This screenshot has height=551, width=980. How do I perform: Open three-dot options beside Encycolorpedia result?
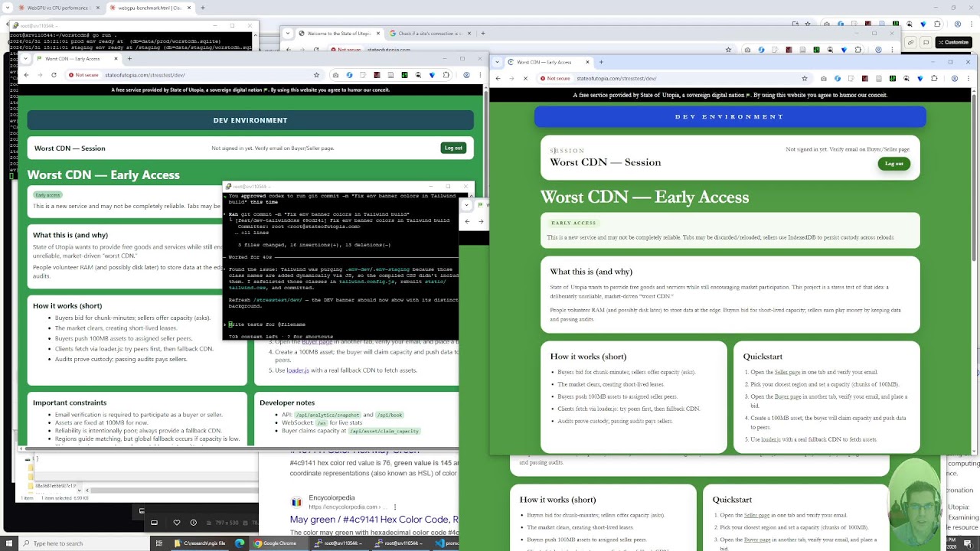[x=395, y=507]
